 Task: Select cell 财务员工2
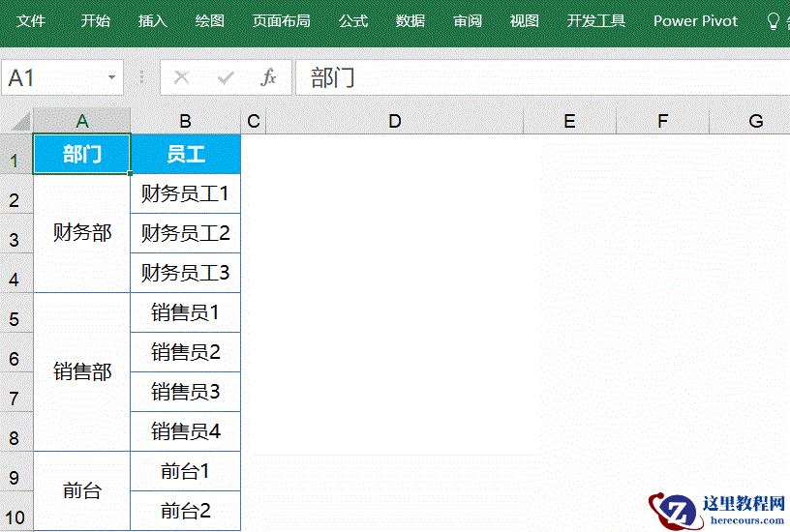pos(186,233)
